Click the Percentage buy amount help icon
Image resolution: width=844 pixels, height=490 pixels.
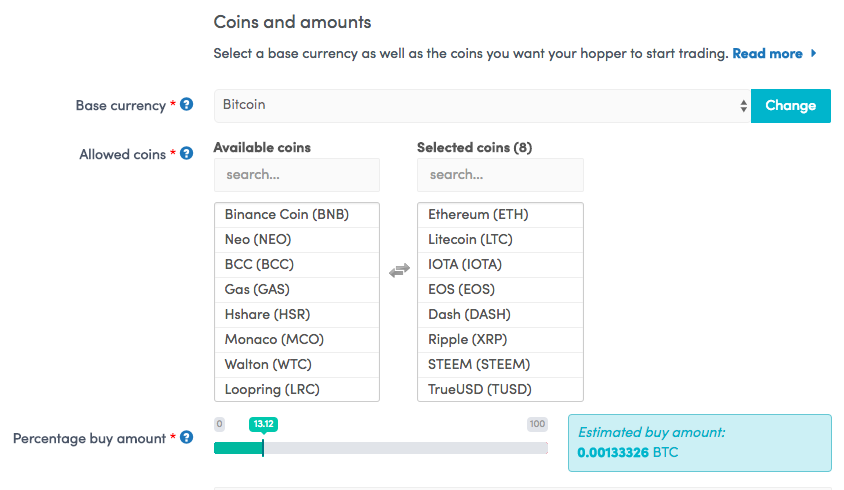point(186,437)
